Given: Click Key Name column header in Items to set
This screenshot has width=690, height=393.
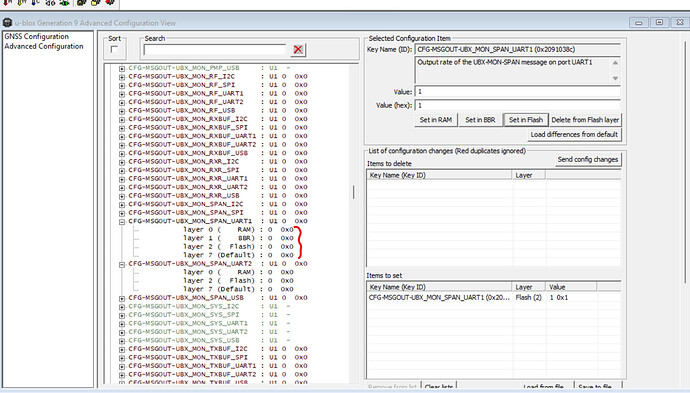Looking at the screenshot, I should [440, 287].
